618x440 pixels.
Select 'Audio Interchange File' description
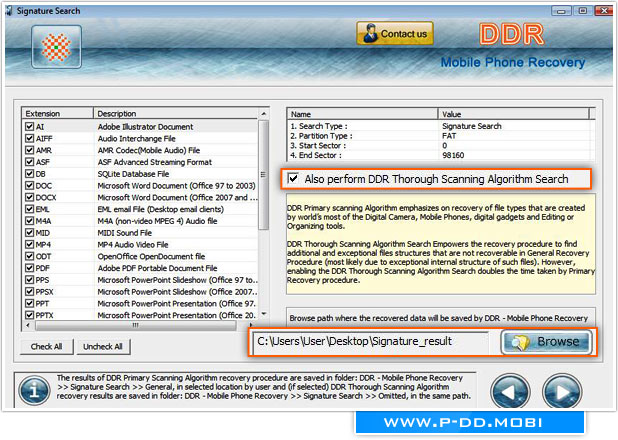(x=136, y=138)
